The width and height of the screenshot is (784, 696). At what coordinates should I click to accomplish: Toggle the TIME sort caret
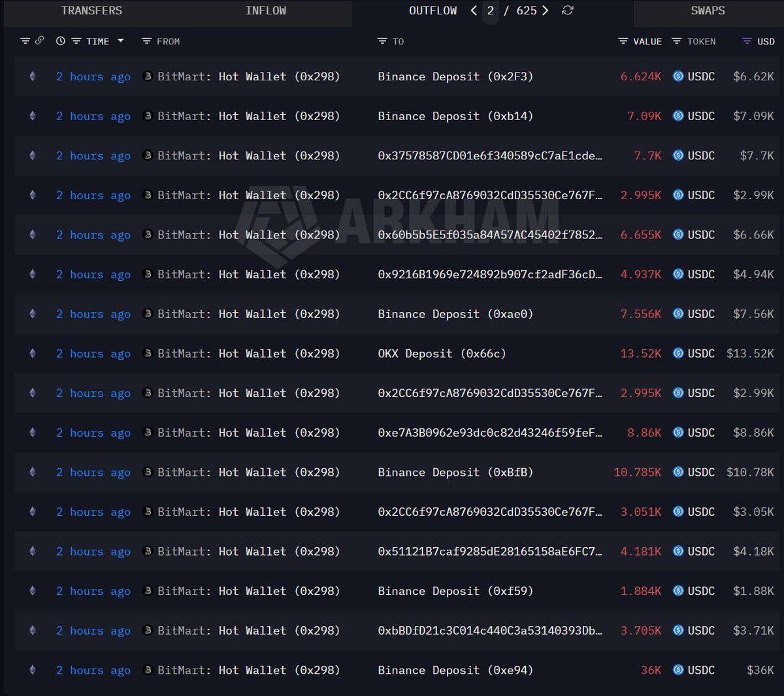pos(120,41)
